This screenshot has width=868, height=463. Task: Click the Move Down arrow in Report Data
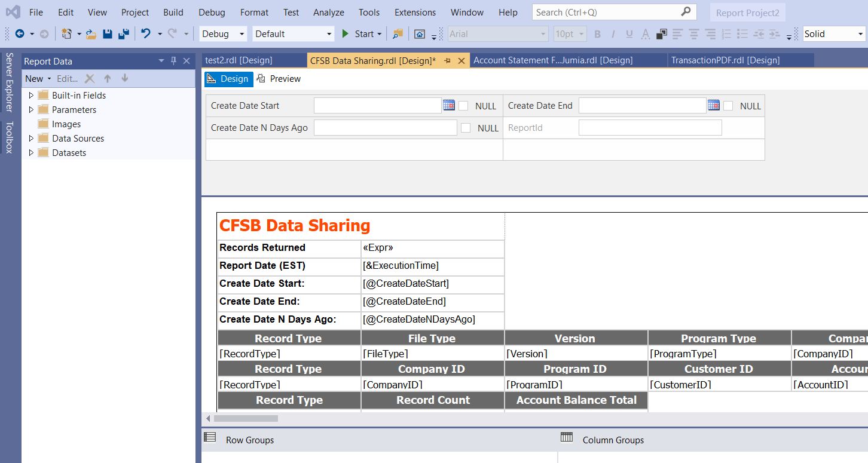pos(125,78)
